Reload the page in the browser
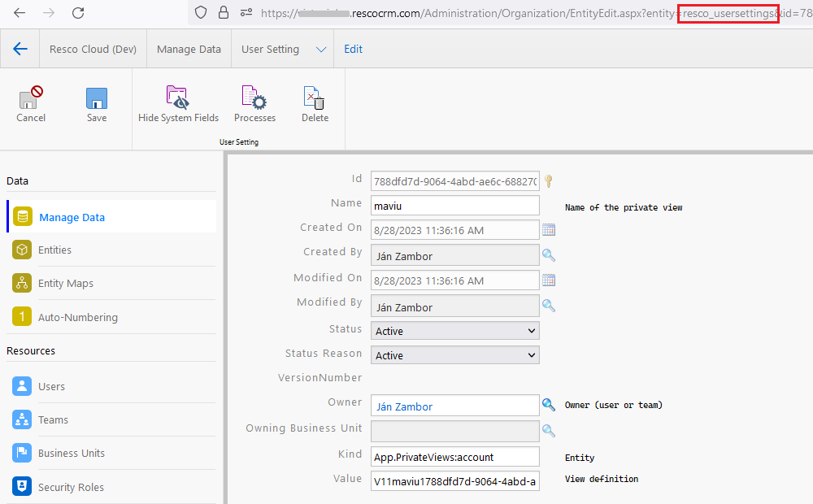 [78, 13]
